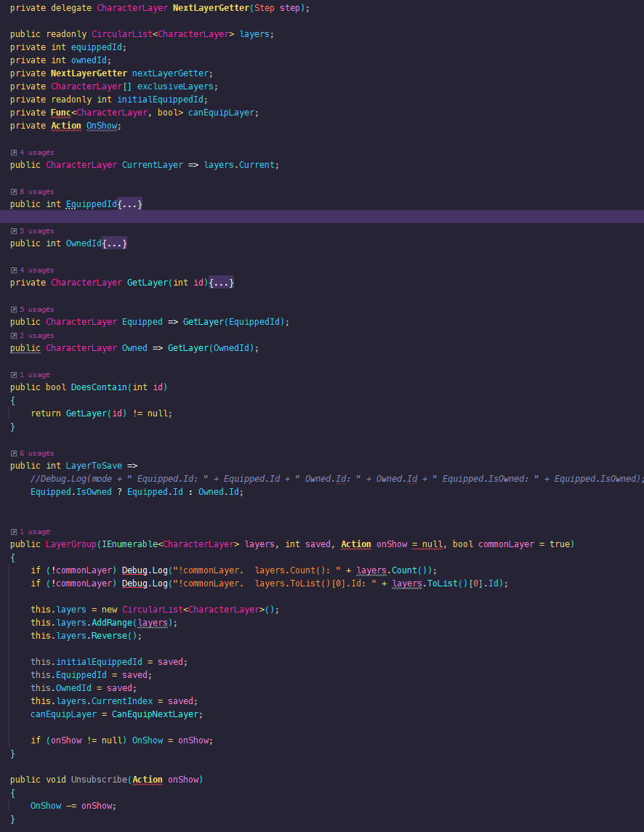Expand the folded GetLayer method body

(222, 283)
